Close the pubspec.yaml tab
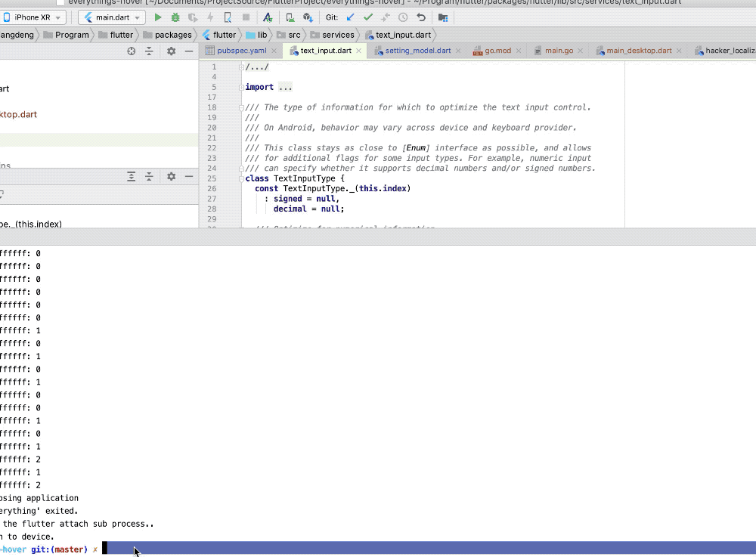 coord(274,51)
